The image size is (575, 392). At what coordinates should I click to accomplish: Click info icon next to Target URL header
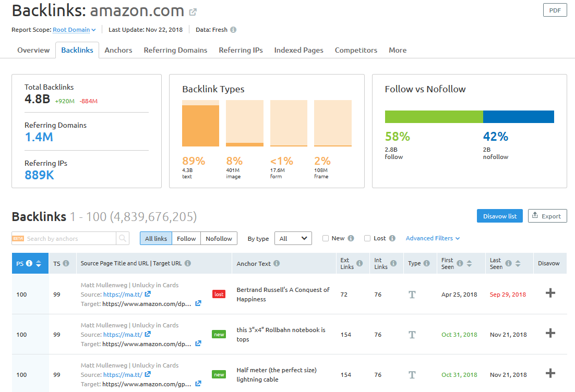point(188,263)
